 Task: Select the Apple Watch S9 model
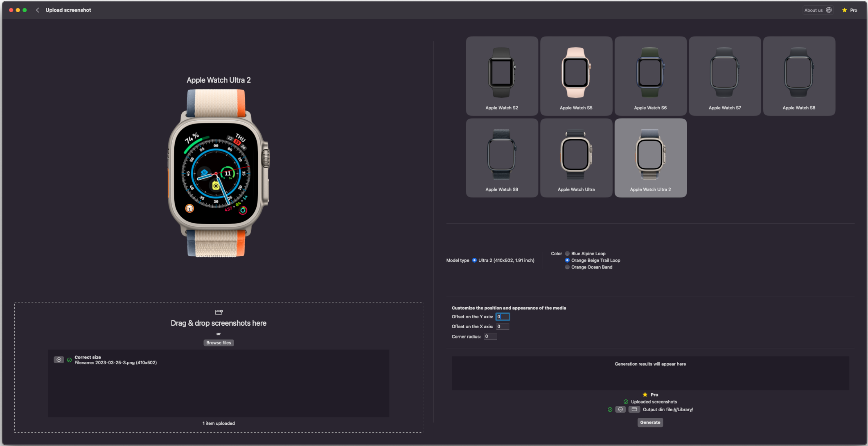point(502,158)
